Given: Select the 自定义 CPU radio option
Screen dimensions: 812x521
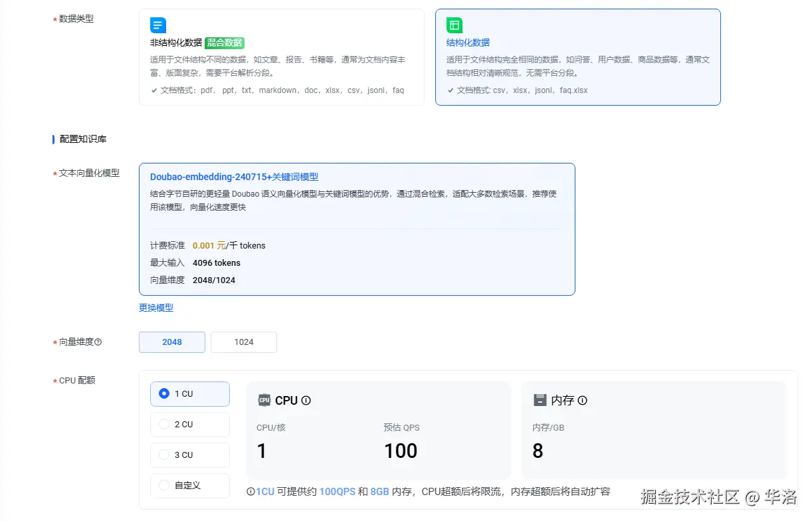Looking at the screenshot, I should click(190, 486).
